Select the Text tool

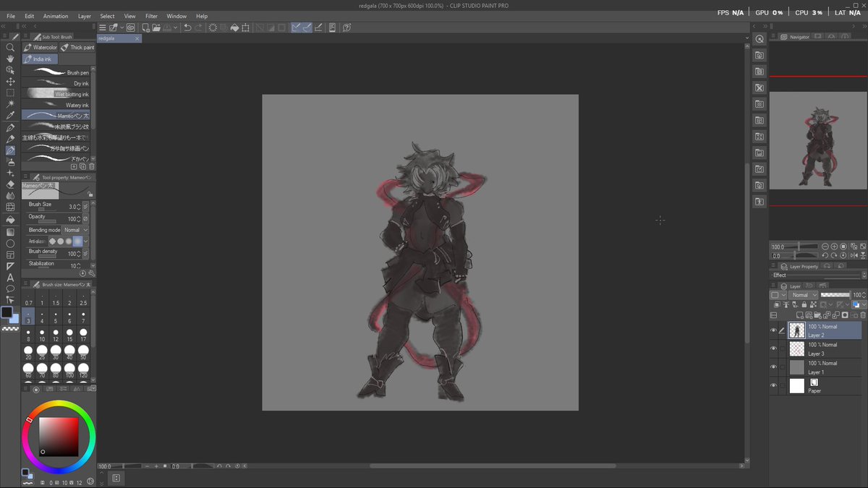pyautogui.click(x=10, y=278)
